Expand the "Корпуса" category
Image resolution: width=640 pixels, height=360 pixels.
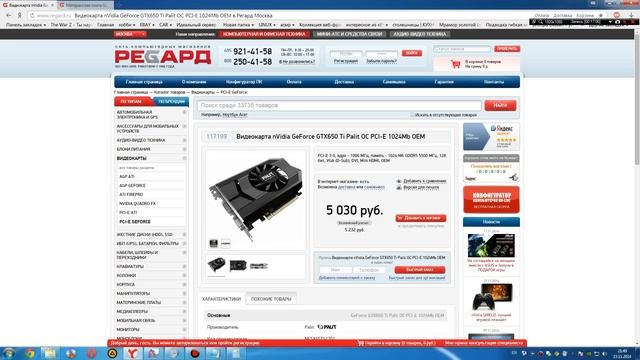tap(184, 284)
